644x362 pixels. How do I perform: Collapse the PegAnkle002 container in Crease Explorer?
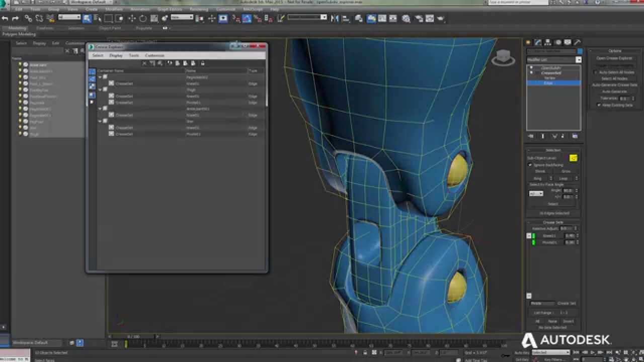pos(100,77)
